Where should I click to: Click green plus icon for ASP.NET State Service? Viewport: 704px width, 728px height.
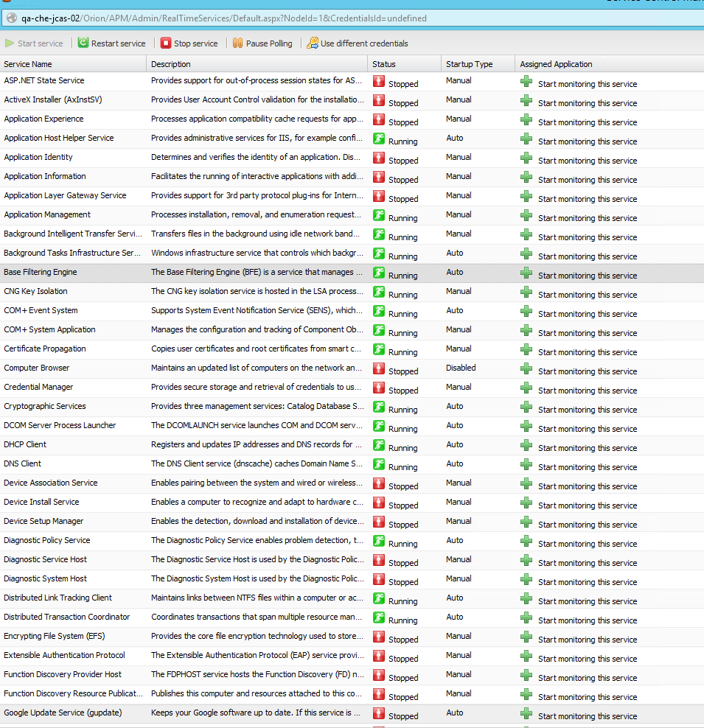pyautogui.click(x=526, y=82)
